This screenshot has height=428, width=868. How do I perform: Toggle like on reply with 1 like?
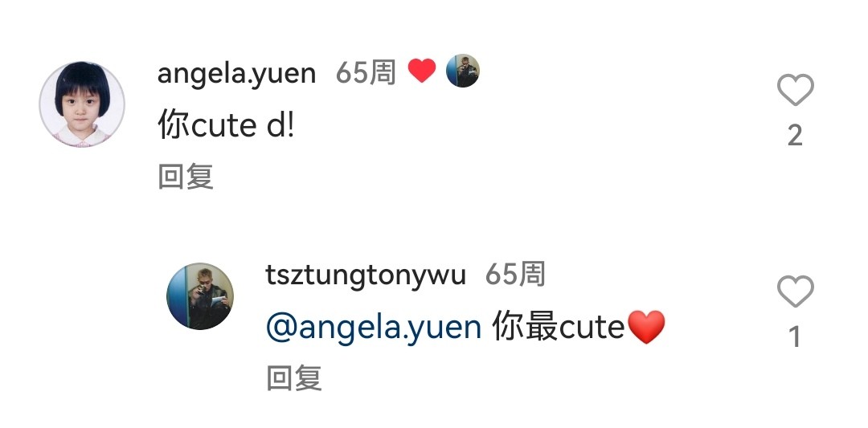click(x=796, y=291)
